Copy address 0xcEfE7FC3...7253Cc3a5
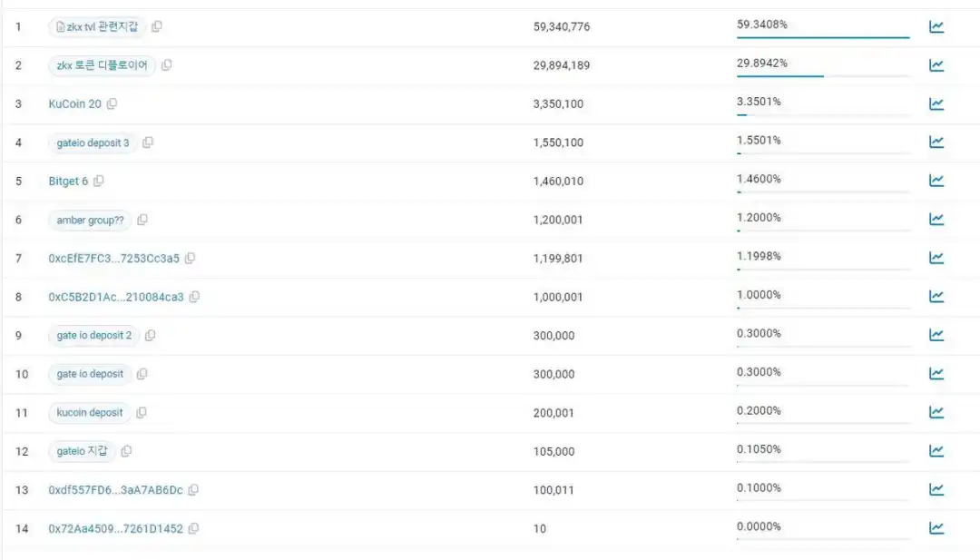The image size is (980, 560). coord(190,259)
